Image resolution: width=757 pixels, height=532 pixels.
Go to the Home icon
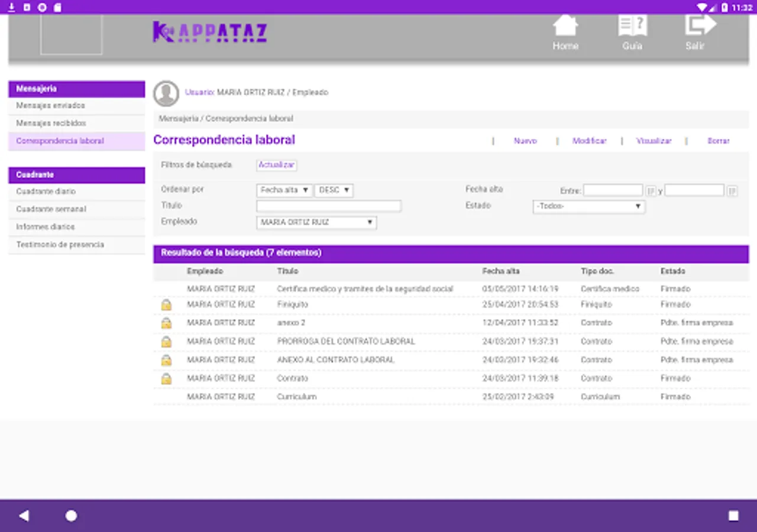pyautogui.click(x=565, y=27)
